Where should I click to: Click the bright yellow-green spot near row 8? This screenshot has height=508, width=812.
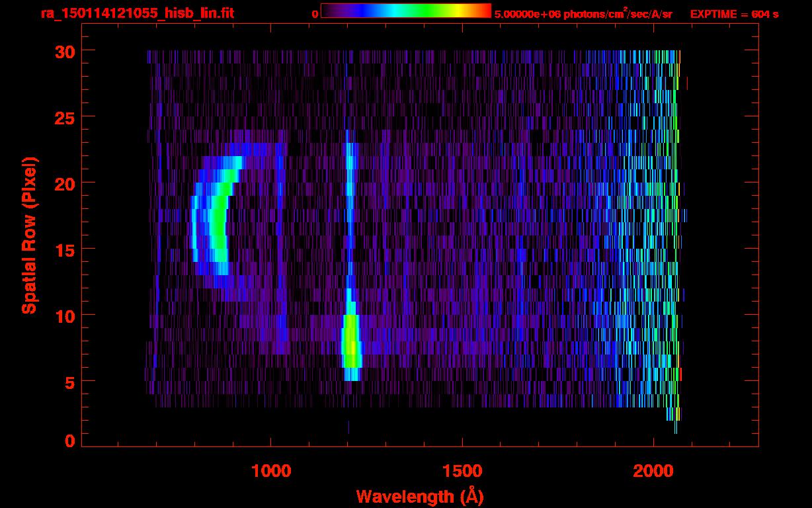(x=352, y=345)
